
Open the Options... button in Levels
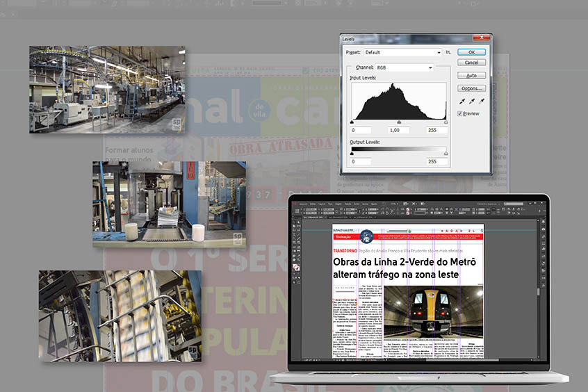[471, 88]
